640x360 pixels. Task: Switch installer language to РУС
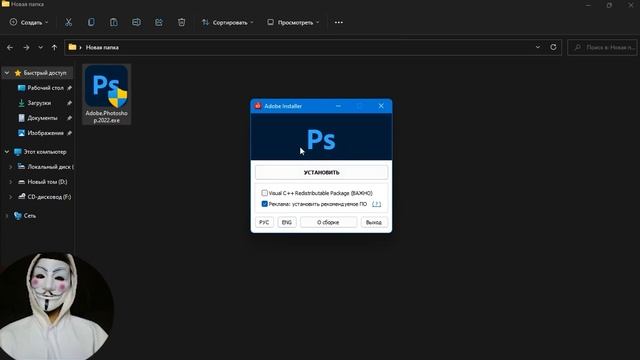tap(264, 222)
